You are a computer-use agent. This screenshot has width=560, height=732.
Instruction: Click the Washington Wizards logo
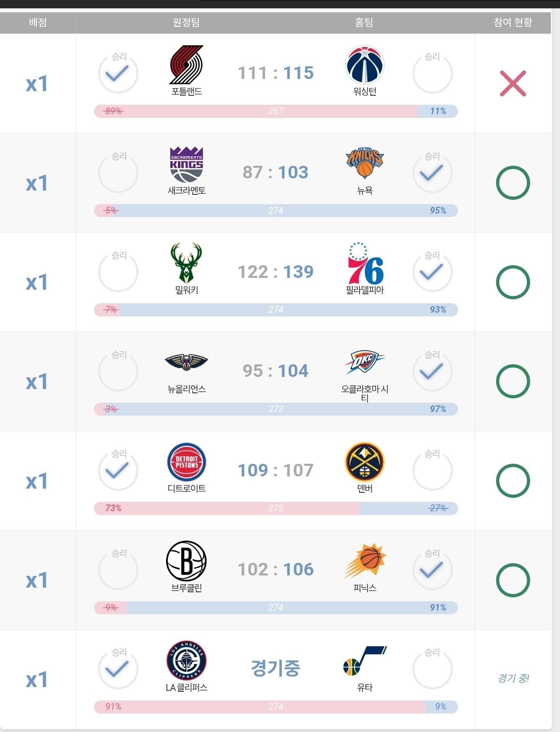(x=365, y=65)
